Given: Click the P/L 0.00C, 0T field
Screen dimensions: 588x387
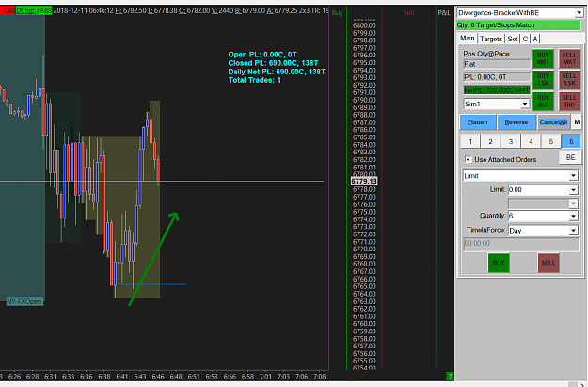Looking at the screenshot, I should click(x=497, y=77).
